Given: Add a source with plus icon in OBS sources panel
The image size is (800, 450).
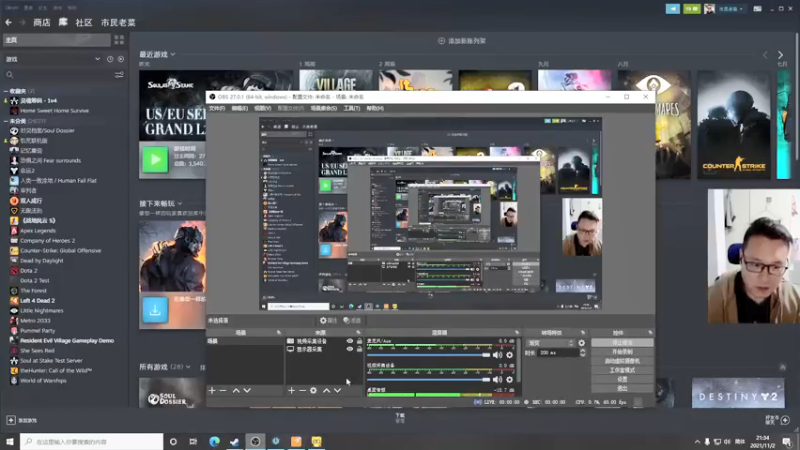Looking at the screenshot, I should coord(291,391).
